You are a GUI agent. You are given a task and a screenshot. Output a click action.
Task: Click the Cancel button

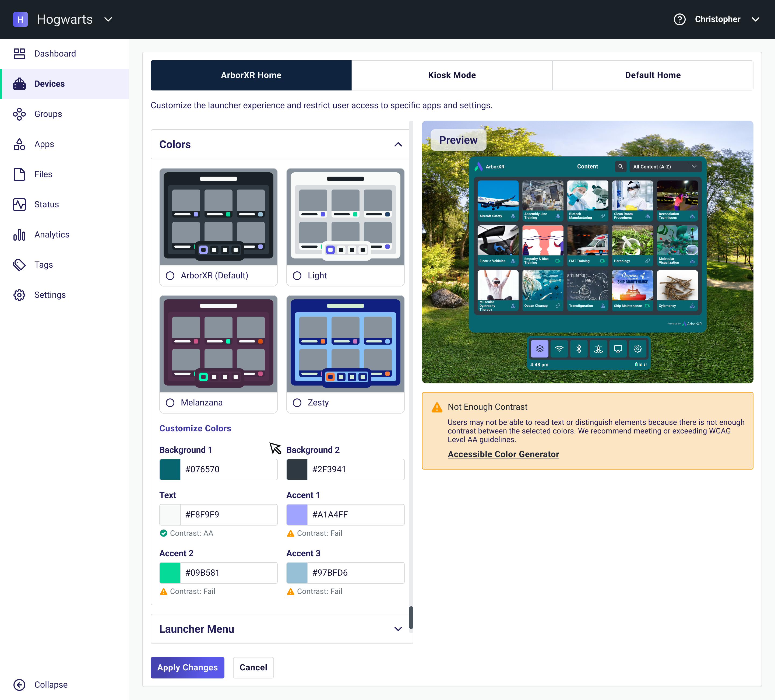[x=253, y=667]
